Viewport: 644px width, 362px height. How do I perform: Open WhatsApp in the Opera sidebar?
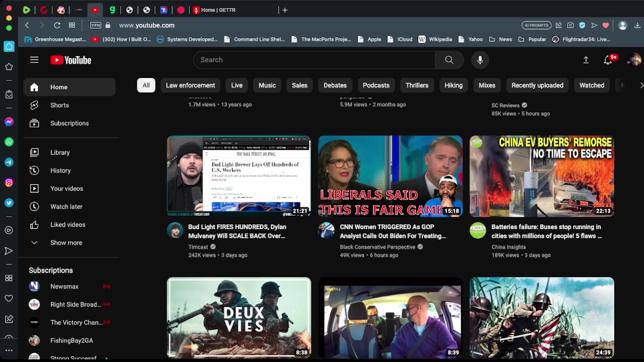point(9,142)
